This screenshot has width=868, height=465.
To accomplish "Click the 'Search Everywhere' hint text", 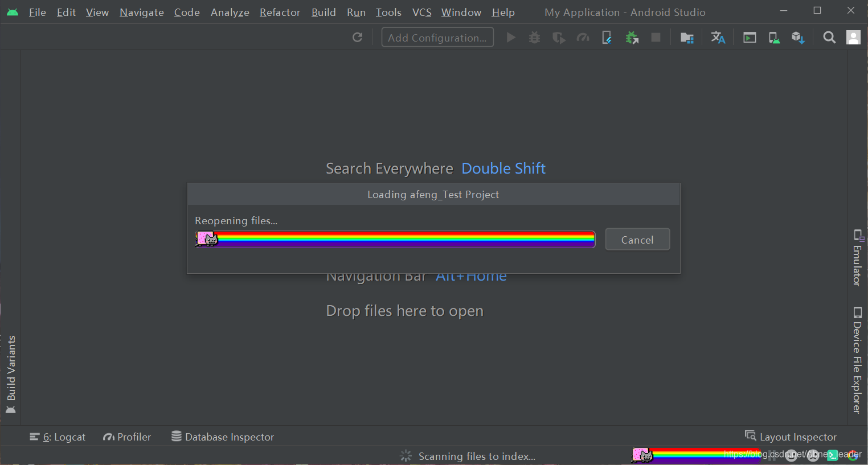I will pyautogui.click(x=390, y=168).
